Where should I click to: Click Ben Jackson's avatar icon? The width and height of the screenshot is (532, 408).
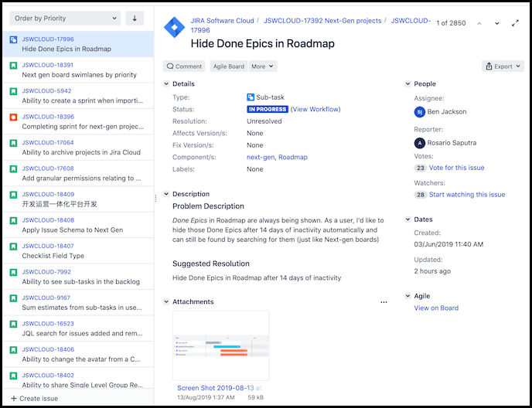click(x=420, y=112)
